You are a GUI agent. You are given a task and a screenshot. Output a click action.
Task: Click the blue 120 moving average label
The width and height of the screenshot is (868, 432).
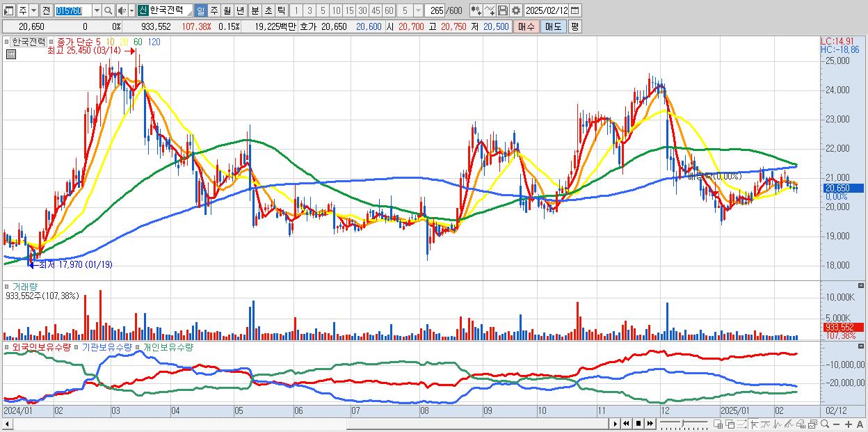(x=154, y=42)
